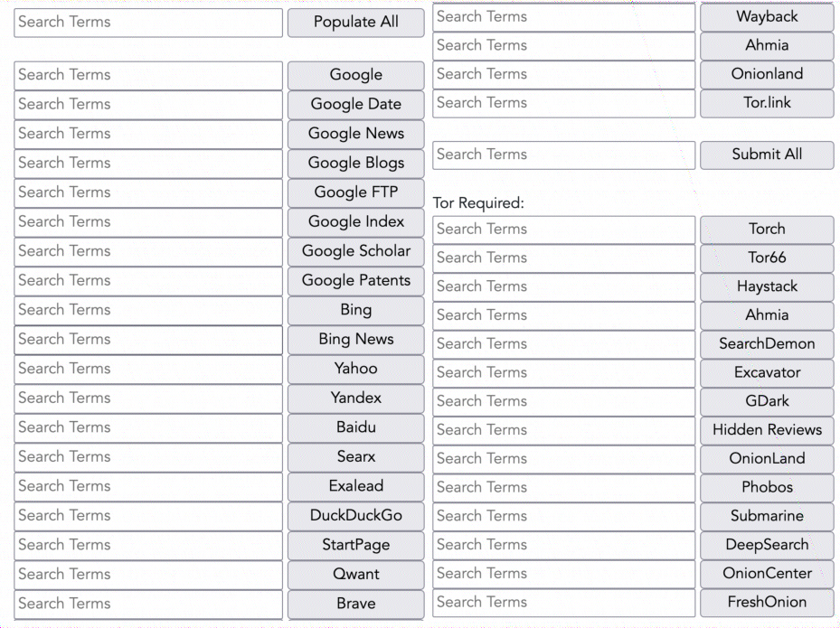Click the Populate All button
Viewport: 840px width, 628px height.
click(x=355, y=23)
